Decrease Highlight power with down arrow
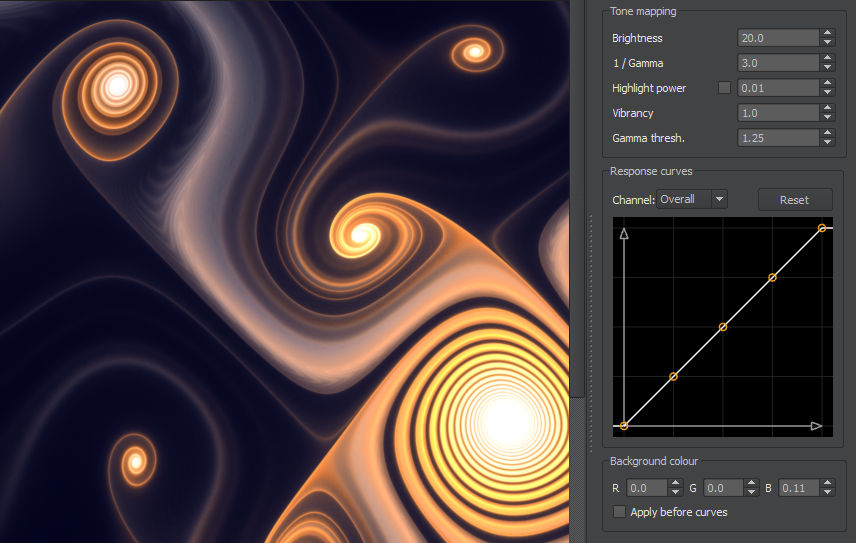This screenshot has width=856, height=543. [x=828, y=93]
